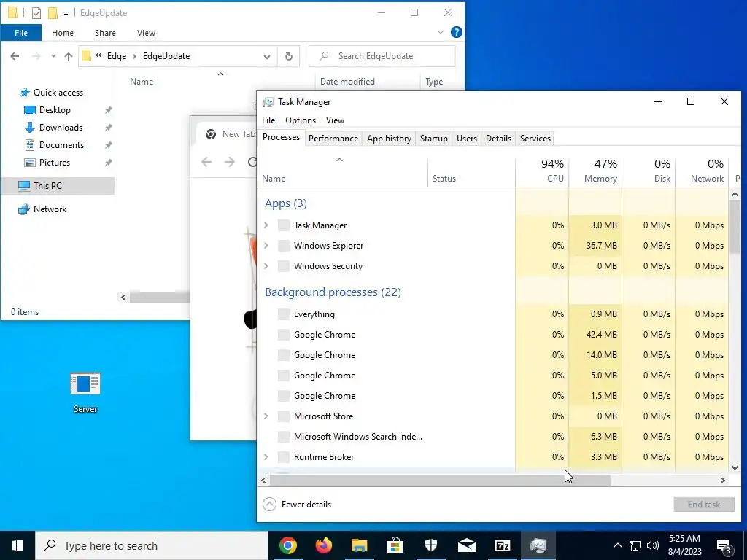This screenshot has width=747, height=560.
Task: Click the End task button
Action: (x=704, y=505)
